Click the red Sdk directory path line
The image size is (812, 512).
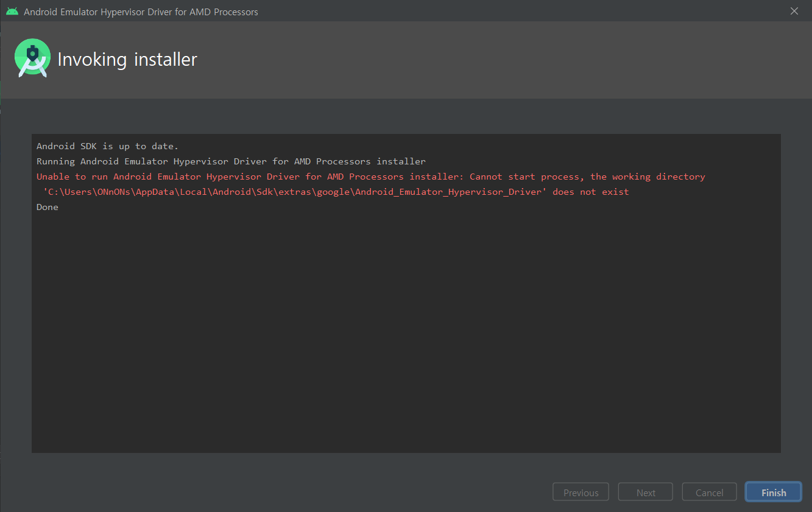tap(336, 192)
